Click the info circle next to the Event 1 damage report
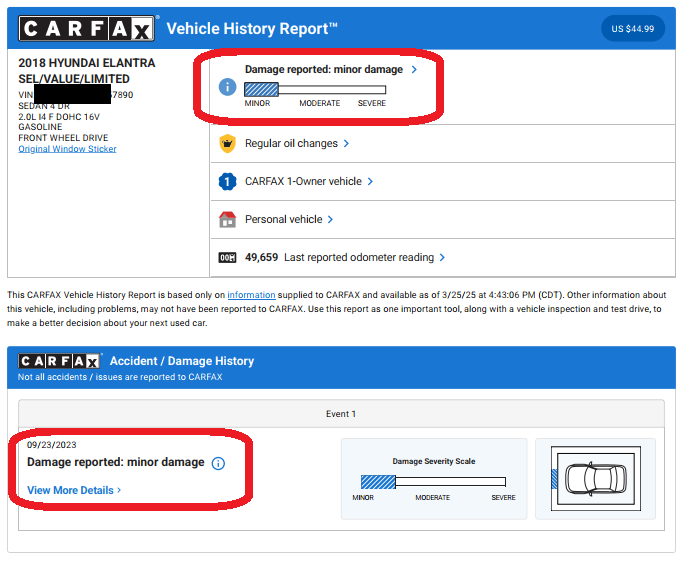This screenshot has width=688, height=562. point(218,463)
